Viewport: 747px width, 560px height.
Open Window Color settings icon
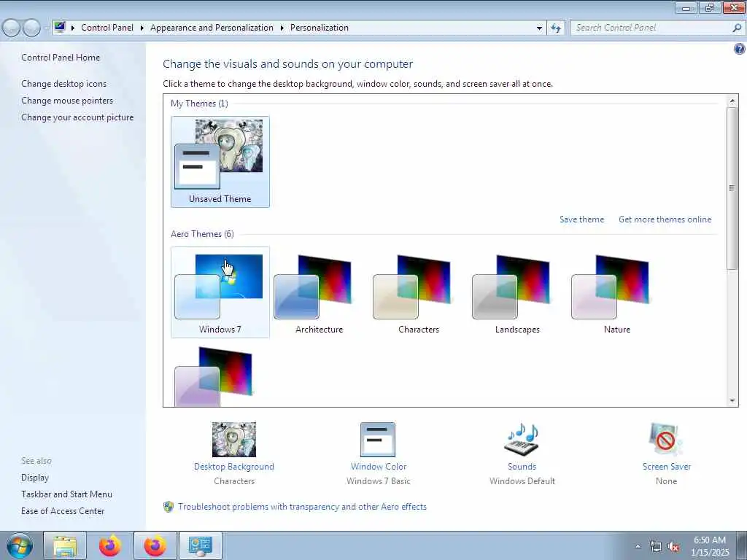pyautogui.click(x=378, y=440)
